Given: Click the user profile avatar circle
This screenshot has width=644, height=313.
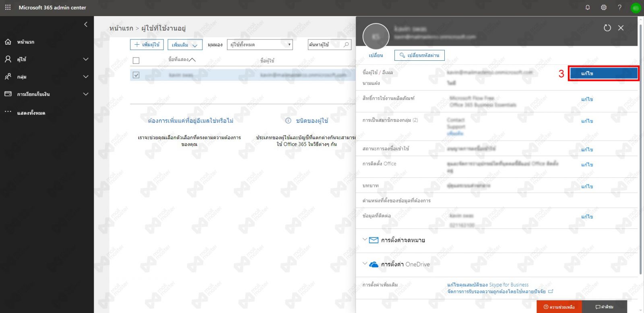Looking at the screenshot, I should (x=376, y=37).
